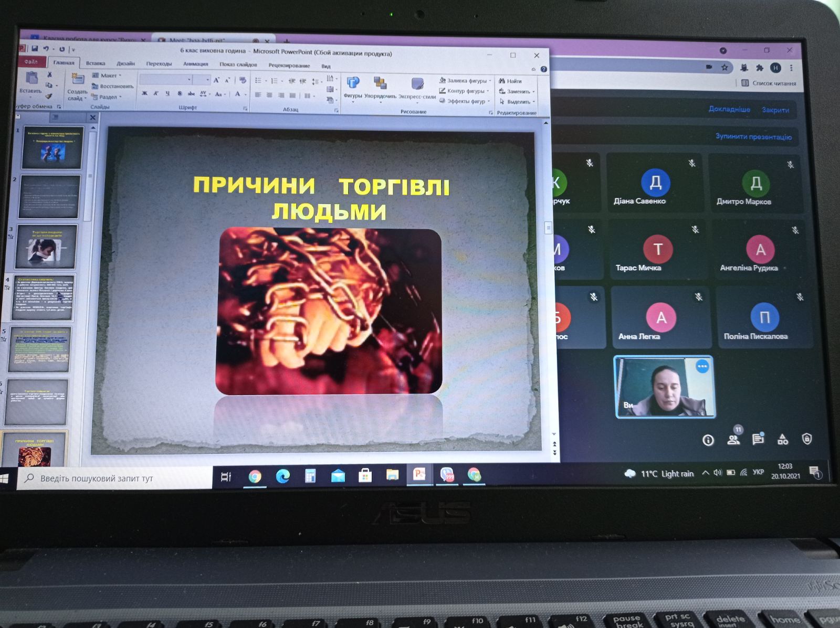Switch to the Анимация tab
840x628 pixels.
[195, 64]
